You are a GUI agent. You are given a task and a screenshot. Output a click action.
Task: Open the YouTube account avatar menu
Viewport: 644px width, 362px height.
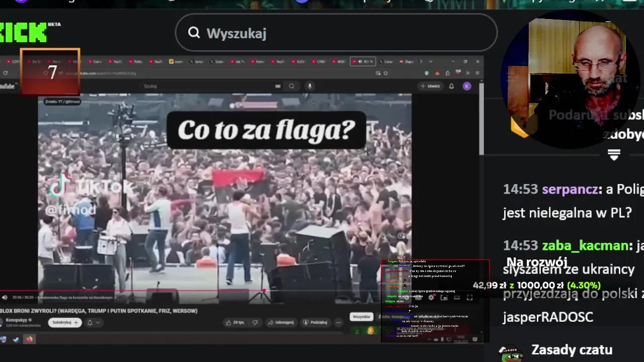tap(467, 86)
